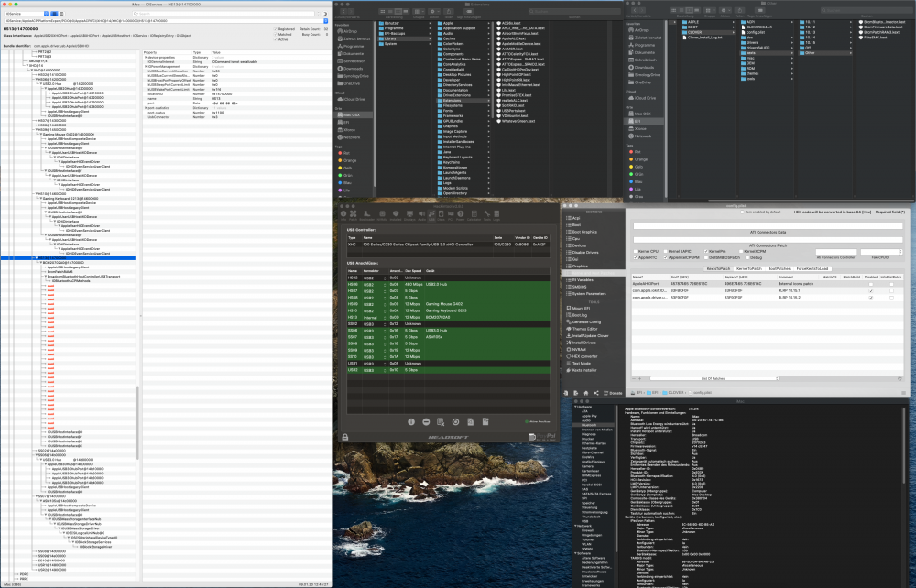Open the Patch icon in Hackintool toolbar
916x588 pixels.
353,215
